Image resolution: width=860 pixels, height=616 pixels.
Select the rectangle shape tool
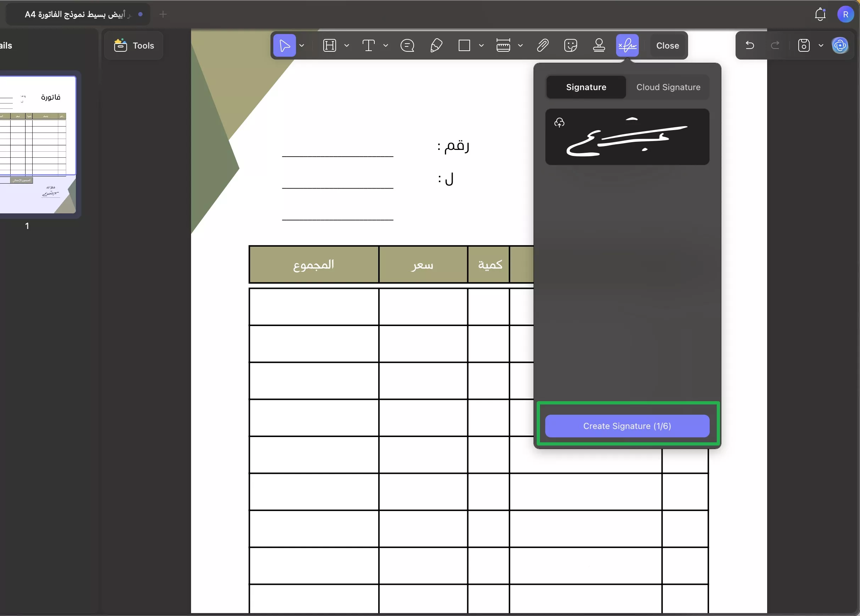464,45
